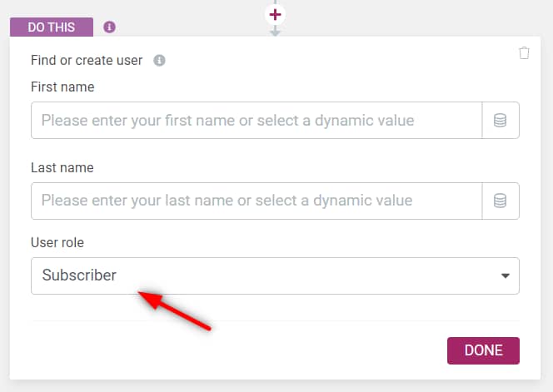Click the First name label

[x=62, y=87]
